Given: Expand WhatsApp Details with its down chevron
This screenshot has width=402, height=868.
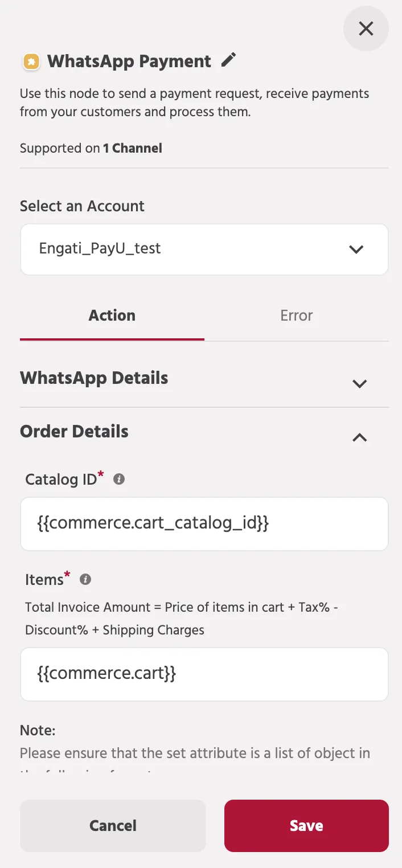Looking at the screenshot, I should pyautogui.click(x=359, y=384).
